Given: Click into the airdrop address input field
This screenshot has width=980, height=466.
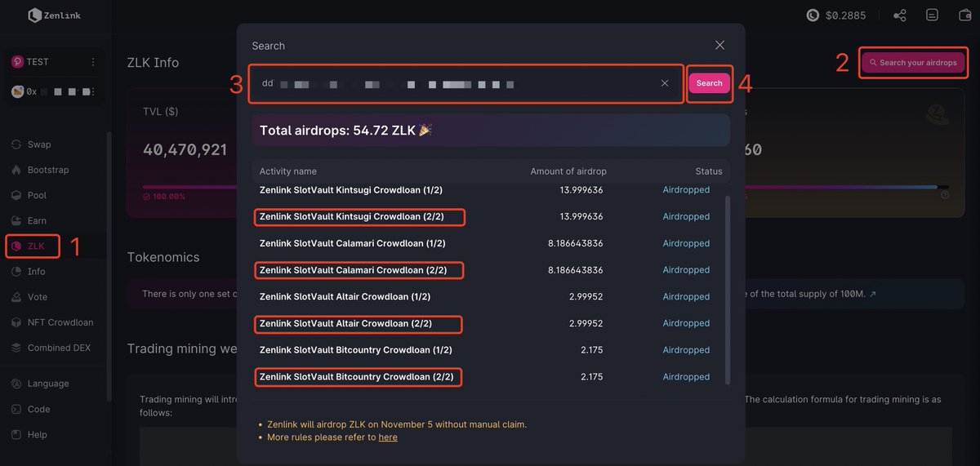Looking at the screenshot, I should [465, 83].
